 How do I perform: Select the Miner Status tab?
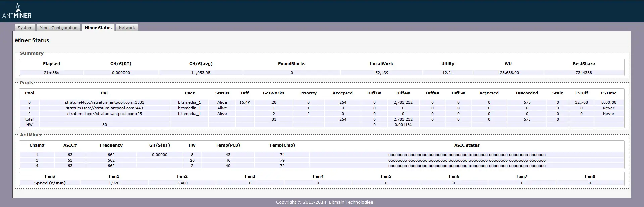[x=98, y=28]
